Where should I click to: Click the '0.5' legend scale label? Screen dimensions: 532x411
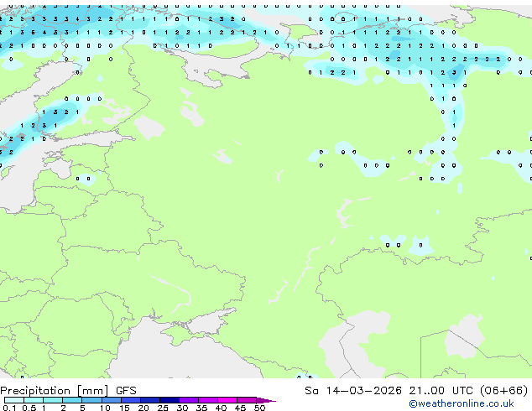(x=29, y=408)
